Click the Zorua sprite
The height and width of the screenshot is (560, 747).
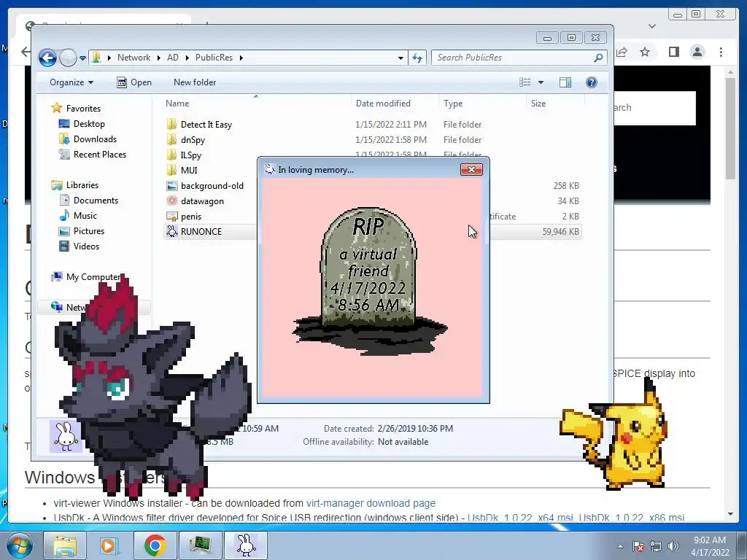pos(152,388)
